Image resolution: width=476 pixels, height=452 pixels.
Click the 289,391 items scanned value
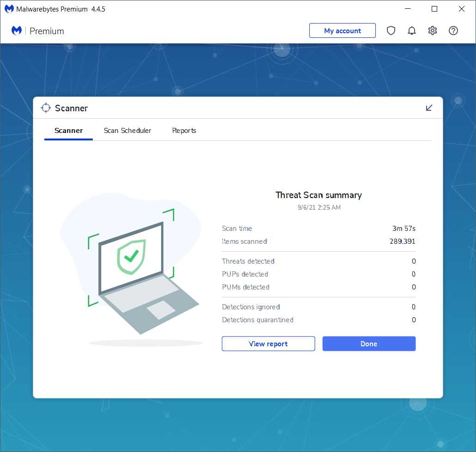(403, 241)
